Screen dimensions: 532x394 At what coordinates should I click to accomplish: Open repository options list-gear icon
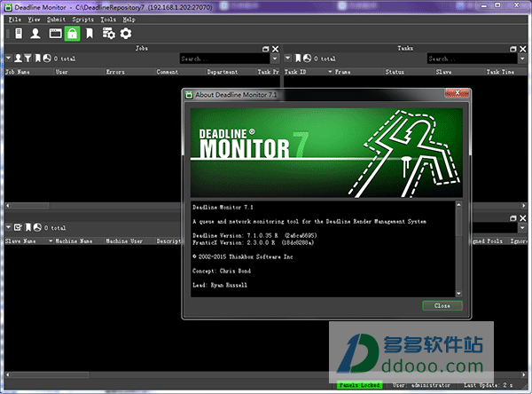108,34
